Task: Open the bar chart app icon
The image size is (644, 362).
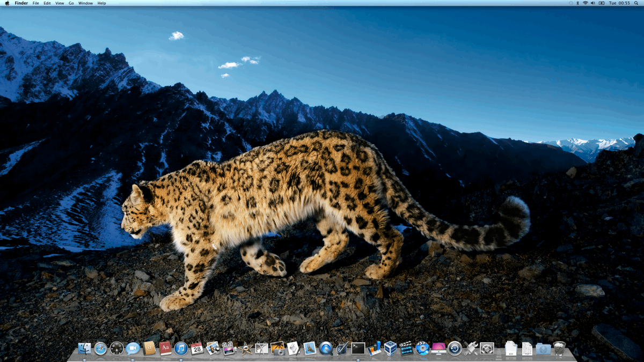Action: pos(374,349)
